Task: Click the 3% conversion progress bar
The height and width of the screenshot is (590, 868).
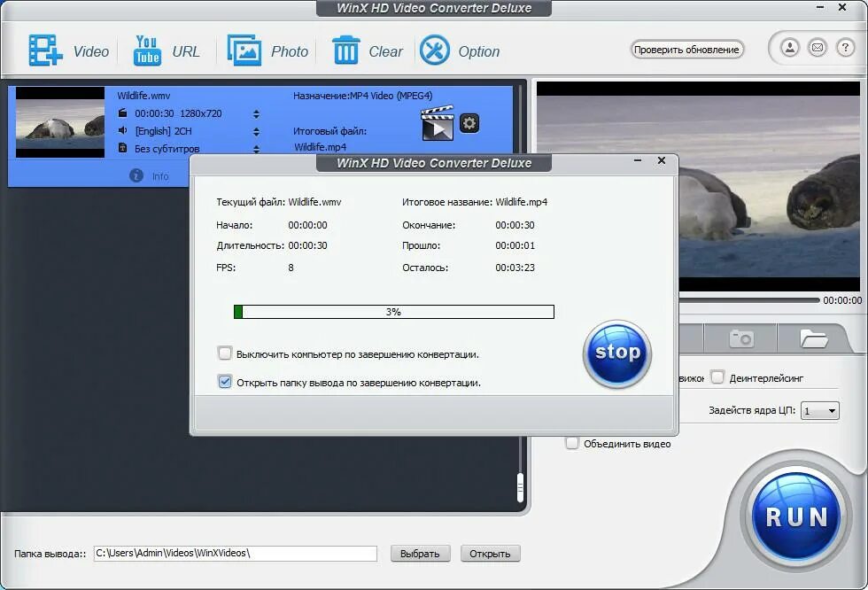Action: (x=393, y=312)
